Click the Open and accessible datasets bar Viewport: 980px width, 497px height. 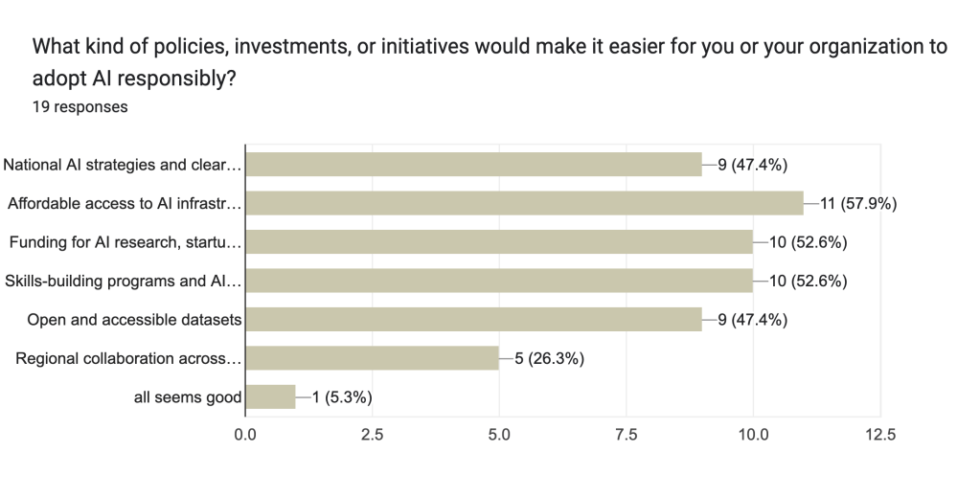tap(473, 320)
